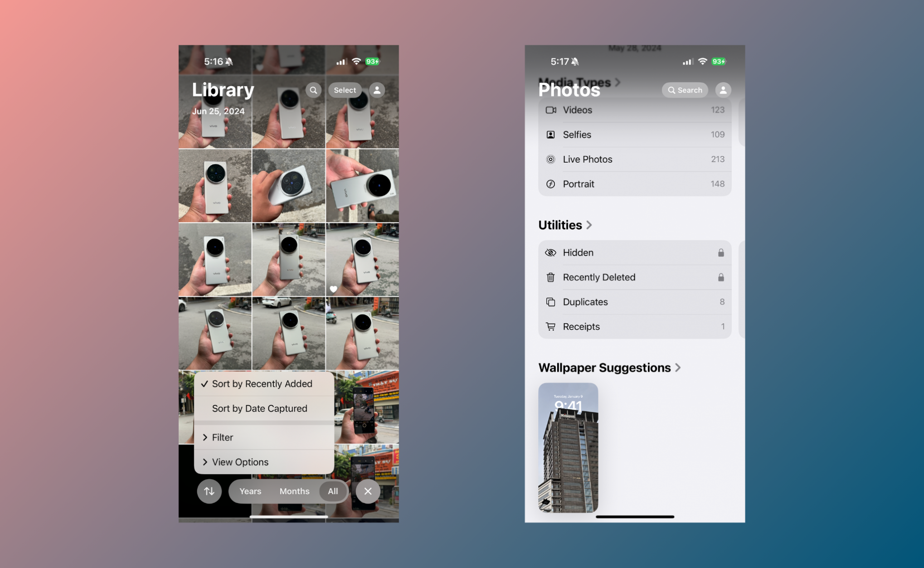Tap the search icon in Library
The image size is (924, 568).
click(x=312, y=90)
